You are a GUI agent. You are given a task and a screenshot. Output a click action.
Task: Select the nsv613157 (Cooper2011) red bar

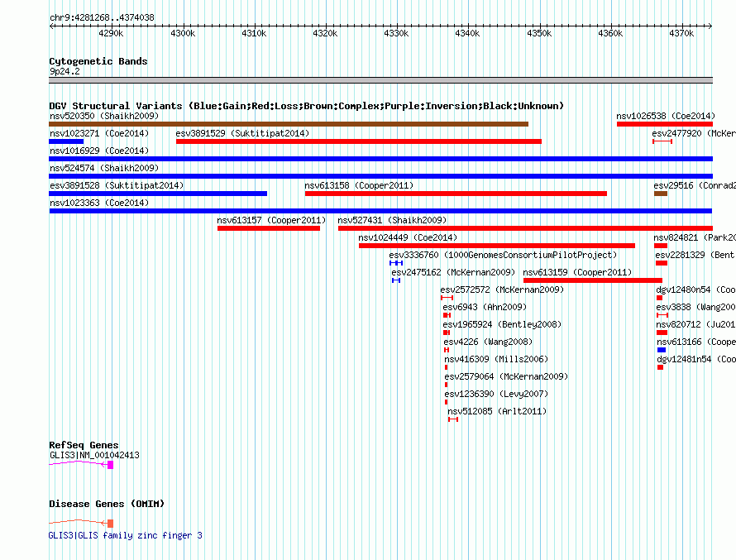coord(269,228)
